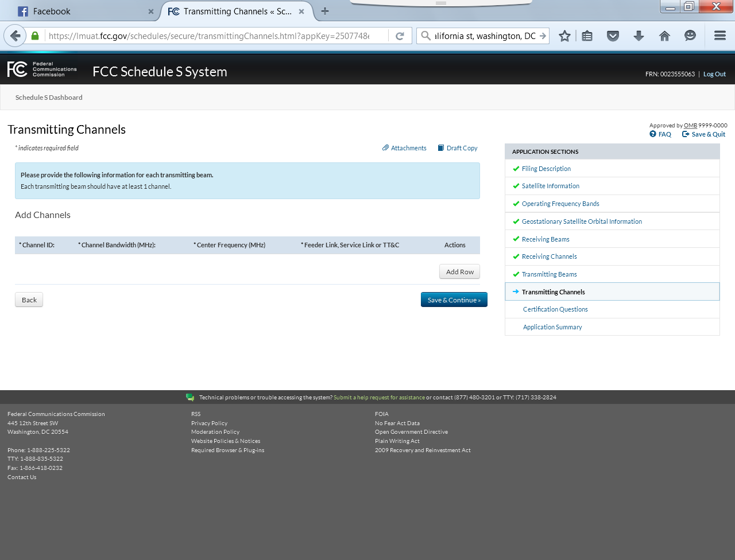
Task: Go to Certification Questions section
Action: (555, 309)
